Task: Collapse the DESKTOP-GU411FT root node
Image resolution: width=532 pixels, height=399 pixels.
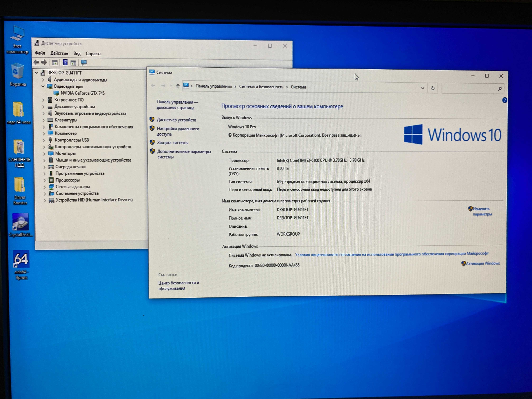Action: [x=36, y=72]
